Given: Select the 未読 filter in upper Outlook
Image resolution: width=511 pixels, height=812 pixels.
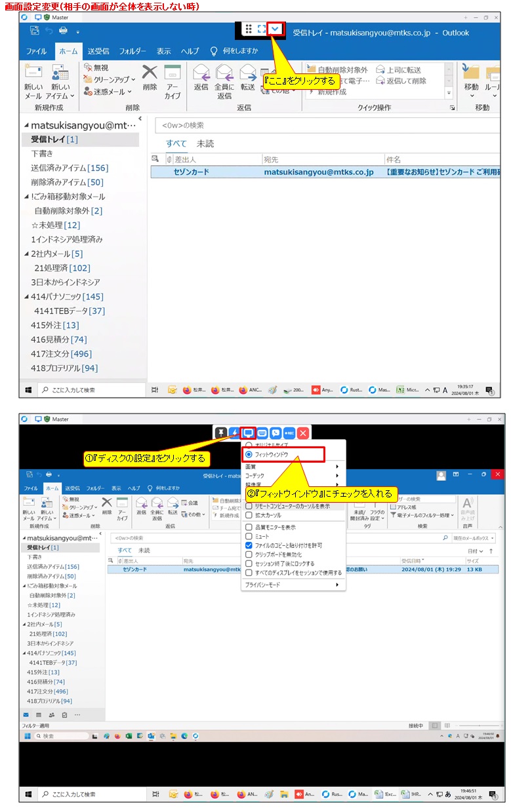Looking at the screenshot, I should coord(205,144).
